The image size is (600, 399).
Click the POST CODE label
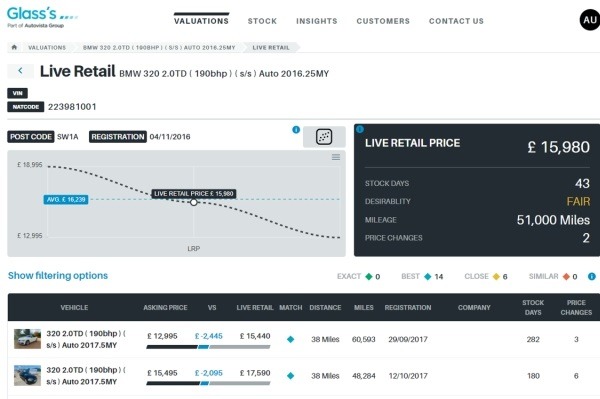(31, 137)
